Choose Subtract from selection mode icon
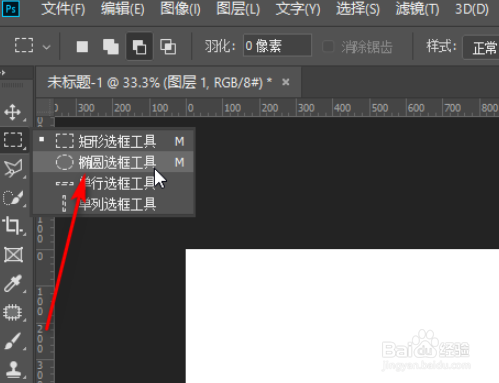The width and height of the screenshot is (499, 383). pos(139,47)
